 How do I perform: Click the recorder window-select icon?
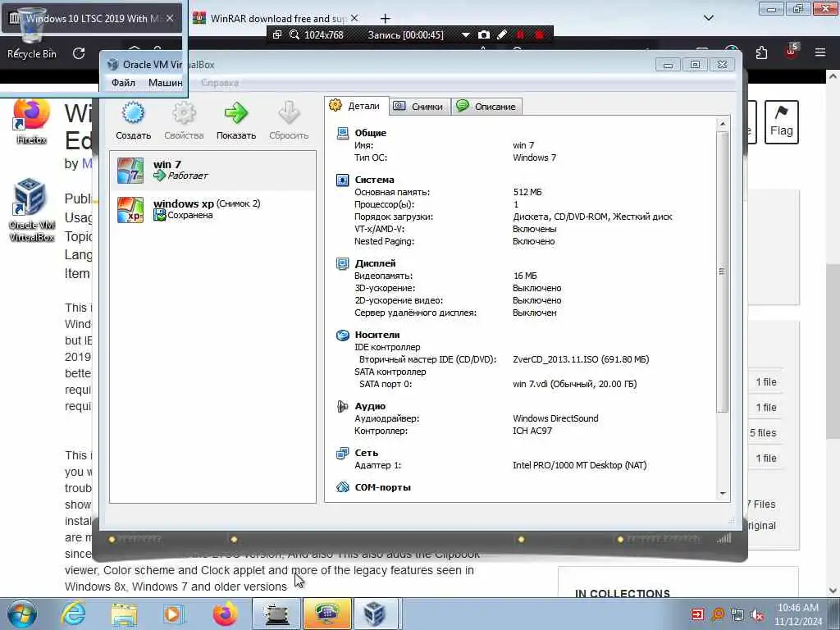pyautogui.click(x=277, y=34)
